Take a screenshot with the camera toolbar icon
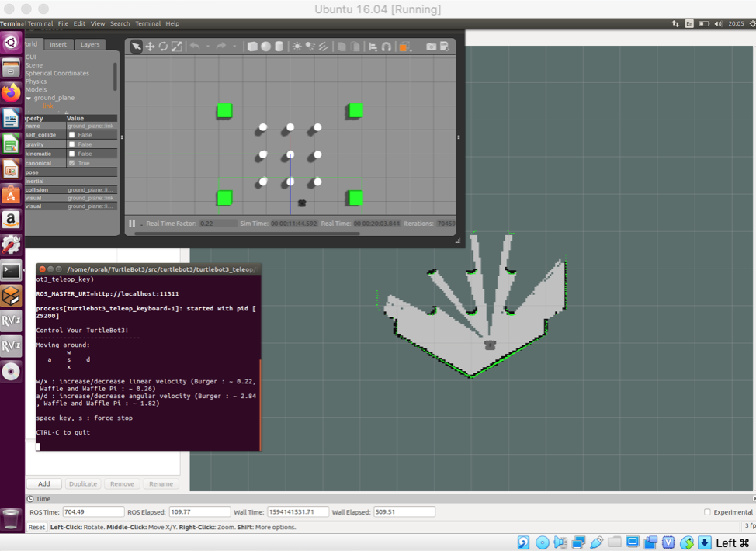756x551 pixels. click(x=432, y=46)
